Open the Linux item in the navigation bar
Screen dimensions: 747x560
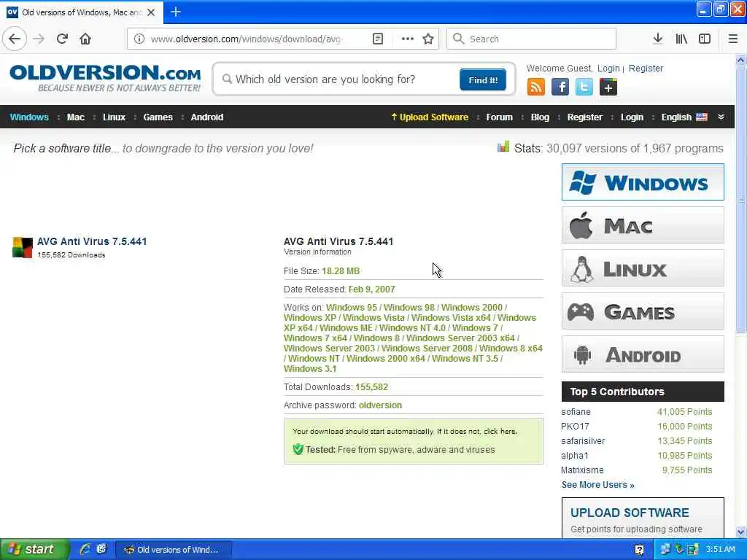[114, 117]
